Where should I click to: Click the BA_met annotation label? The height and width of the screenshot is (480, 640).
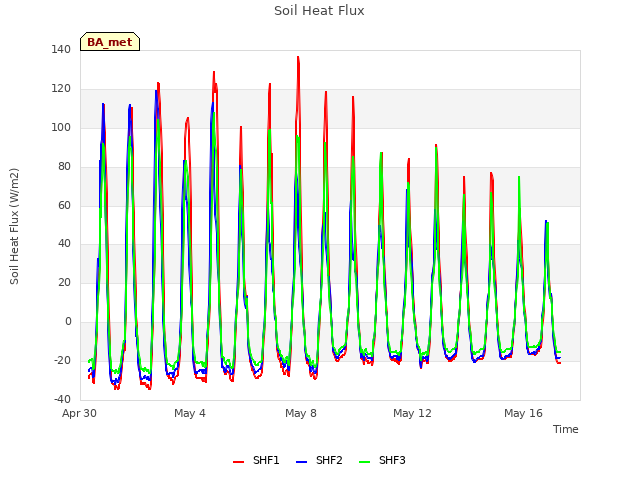click(x=110, y=42)
